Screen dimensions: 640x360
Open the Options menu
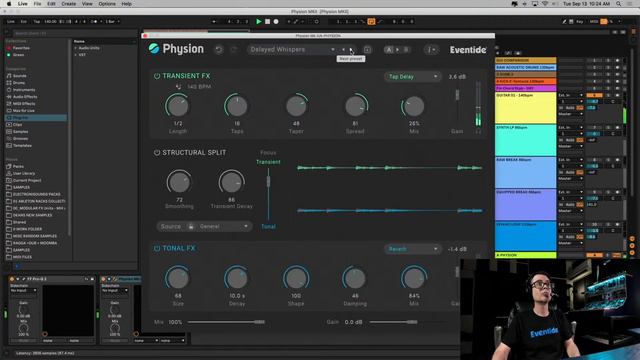107,4
